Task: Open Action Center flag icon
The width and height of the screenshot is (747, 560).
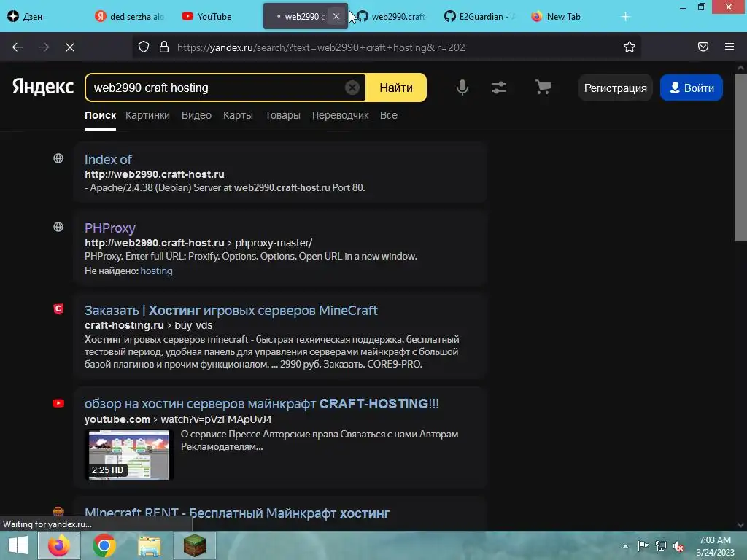Action: 643,546
